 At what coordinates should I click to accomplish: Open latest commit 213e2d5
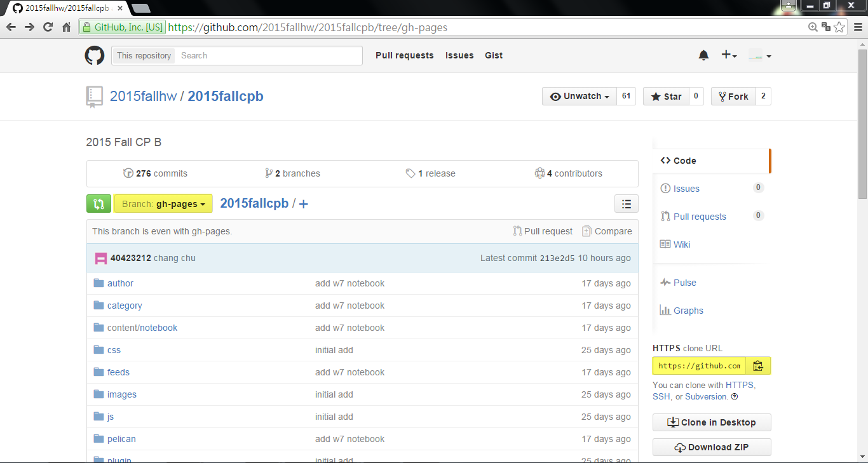[557, 258]
